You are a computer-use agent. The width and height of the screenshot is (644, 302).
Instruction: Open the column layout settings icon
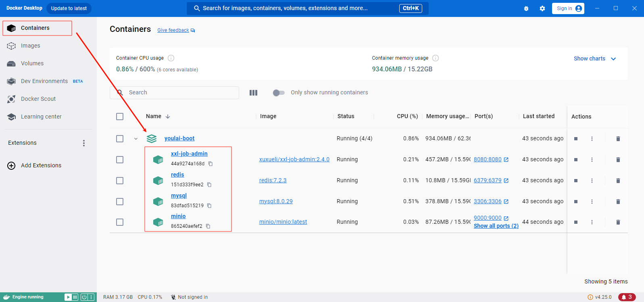[253, 93]
